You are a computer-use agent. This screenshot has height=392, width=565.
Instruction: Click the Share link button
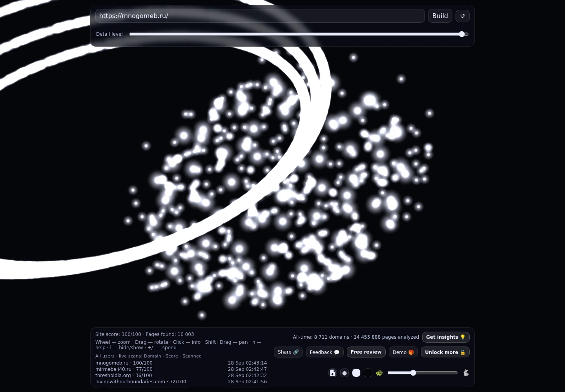[x=288, y=352]
